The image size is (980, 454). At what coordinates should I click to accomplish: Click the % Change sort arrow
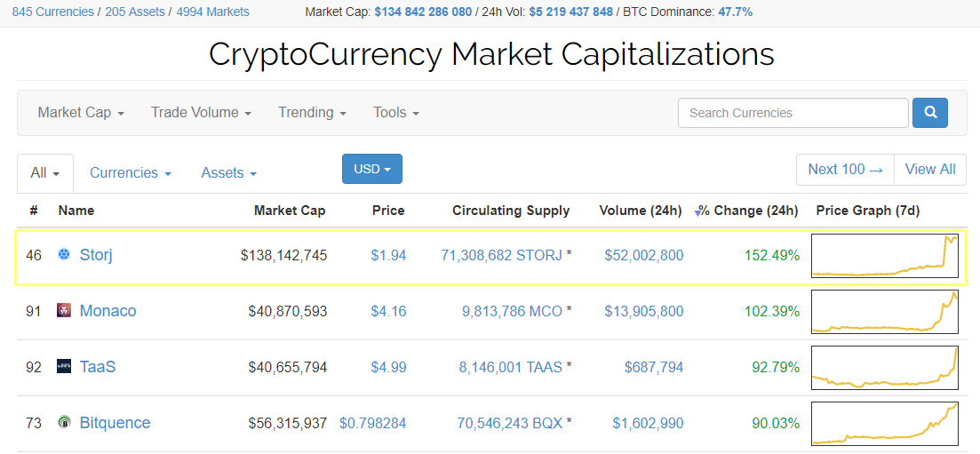698,212
